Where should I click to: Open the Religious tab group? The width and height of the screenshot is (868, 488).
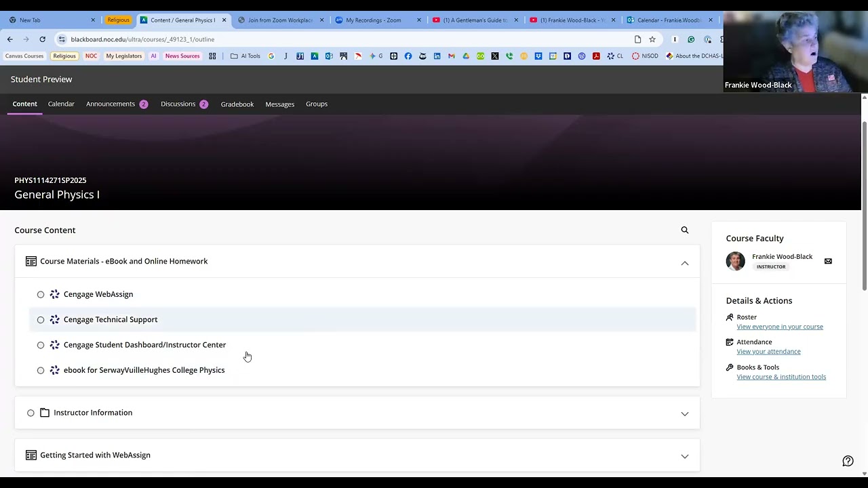tap(118, 20)
